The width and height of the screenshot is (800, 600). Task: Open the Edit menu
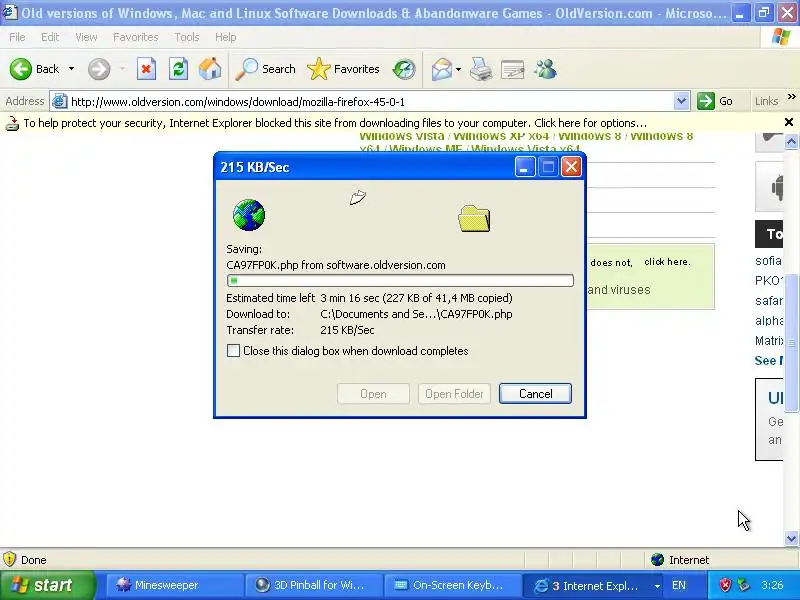coord(50,37)
